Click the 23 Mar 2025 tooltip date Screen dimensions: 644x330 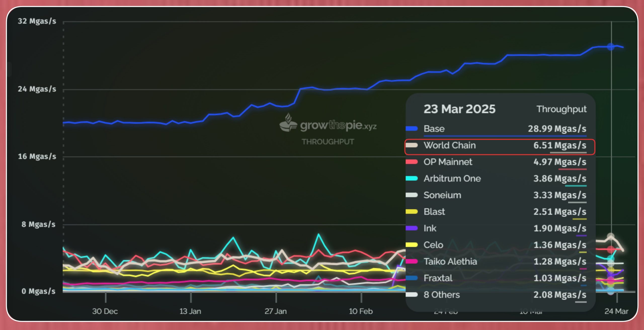(x=459, y=109)
